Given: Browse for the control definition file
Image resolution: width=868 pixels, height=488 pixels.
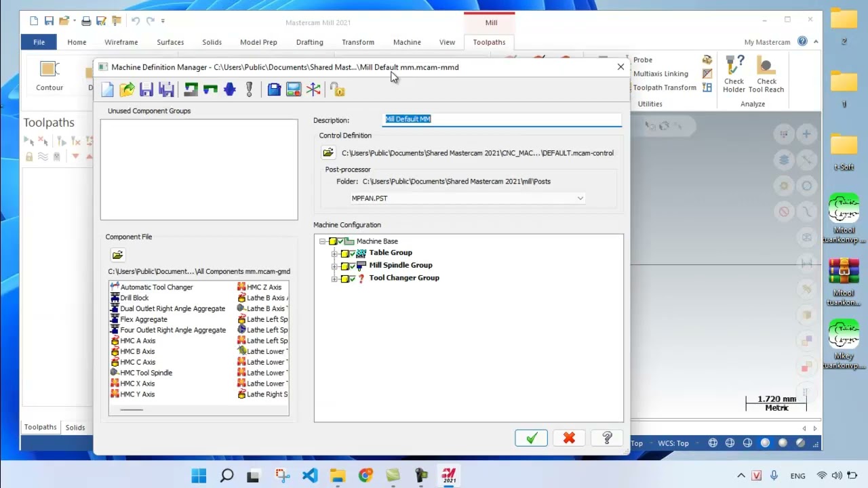Looking at the screenshot, I should tap(328, 153).
